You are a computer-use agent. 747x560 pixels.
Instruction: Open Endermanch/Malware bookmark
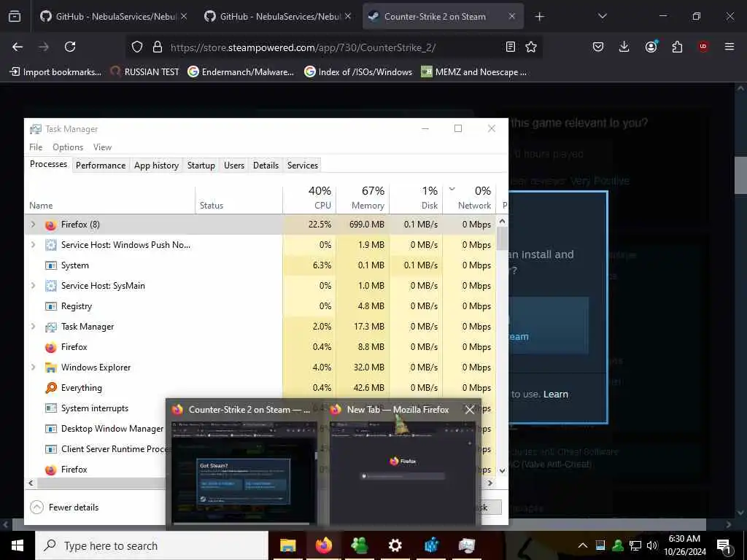click(x=241, y=72)
